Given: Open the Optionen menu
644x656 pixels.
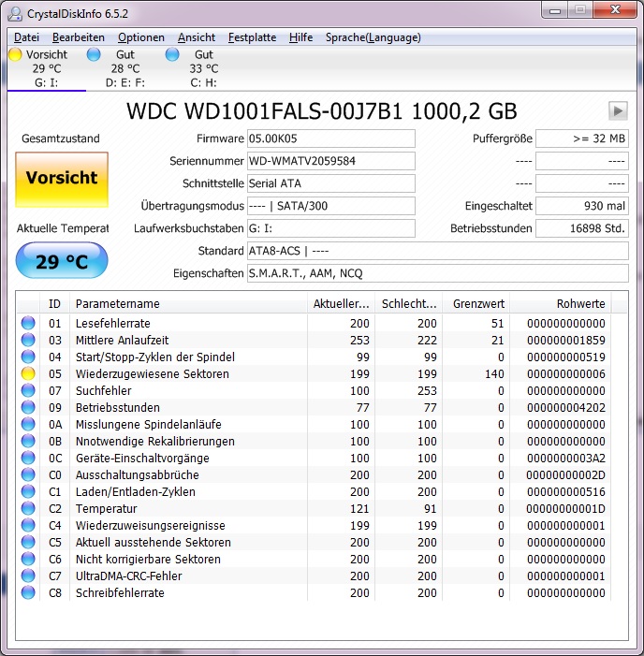Looking at the screenshot, I should [141, 37].
